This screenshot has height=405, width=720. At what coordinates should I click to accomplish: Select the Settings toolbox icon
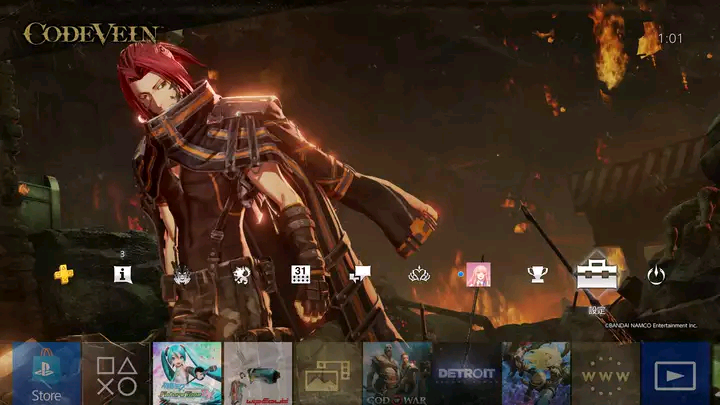click(x=596, y=274)
